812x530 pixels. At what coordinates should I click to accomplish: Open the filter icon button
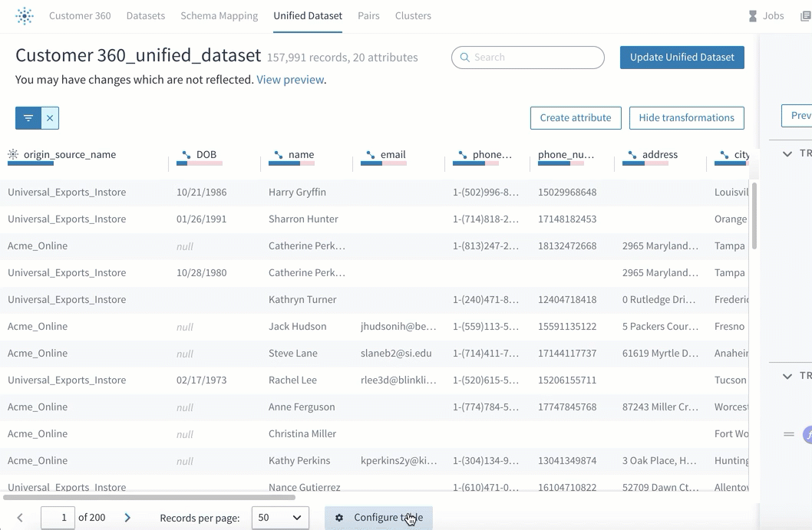pyautogui.click(x=28, y=118)
